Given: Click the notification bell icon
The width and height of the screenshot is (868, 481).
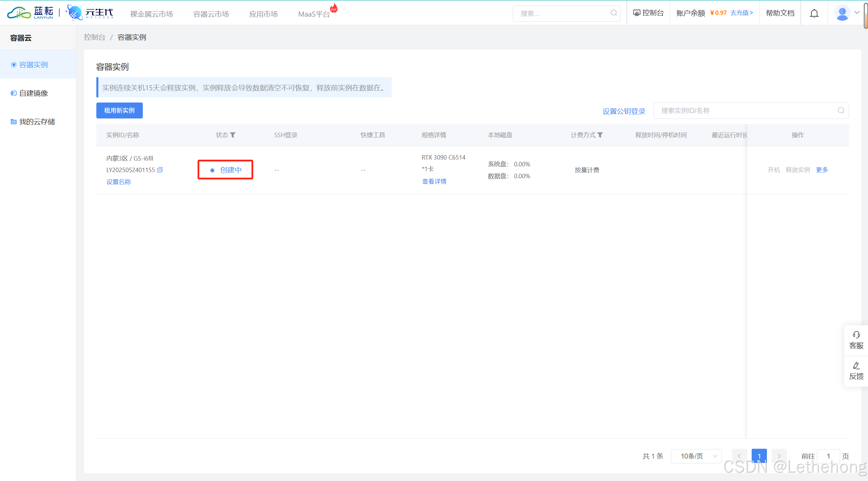Looking at the screenshot, I should tap(814, 14).
